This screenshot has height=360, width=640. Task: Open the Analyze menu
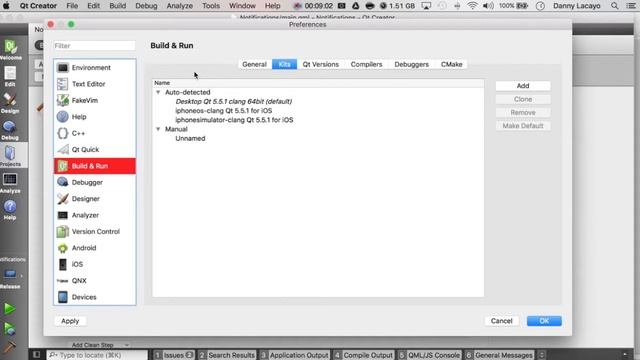pos(180,6)
